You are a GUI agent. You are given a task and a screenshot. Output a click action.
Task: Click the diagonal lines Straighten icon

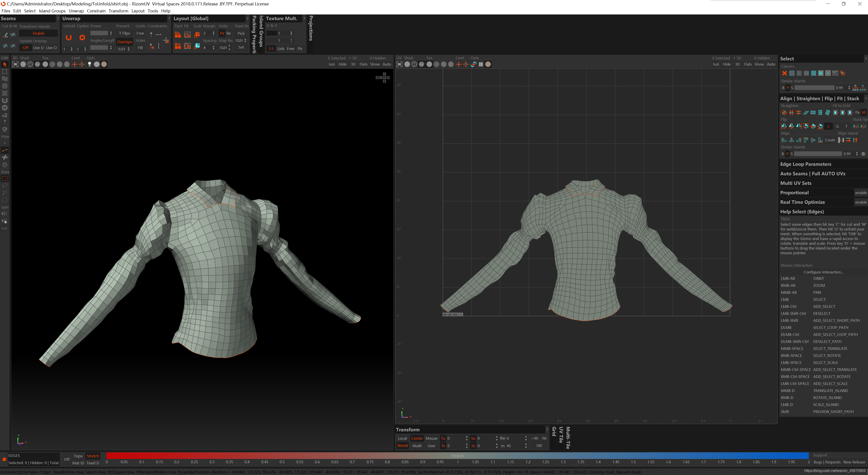[806, 113]
